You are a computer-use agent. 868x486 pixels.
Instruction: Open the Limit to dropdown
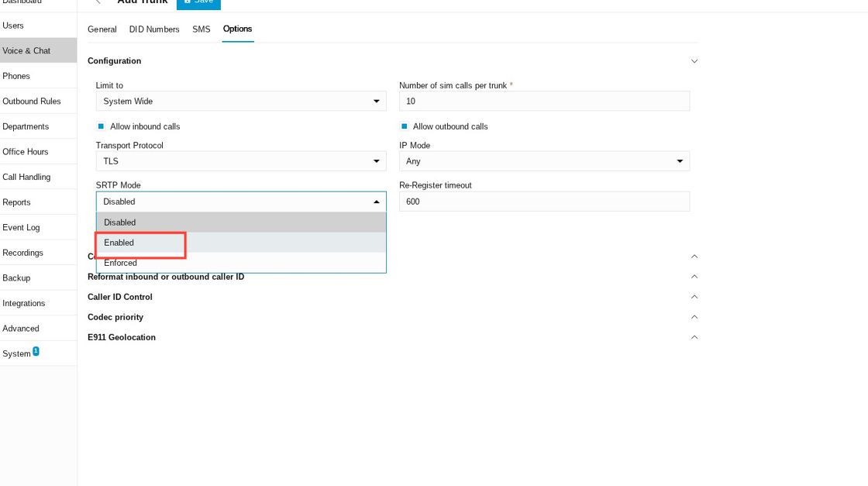(241, 102)
